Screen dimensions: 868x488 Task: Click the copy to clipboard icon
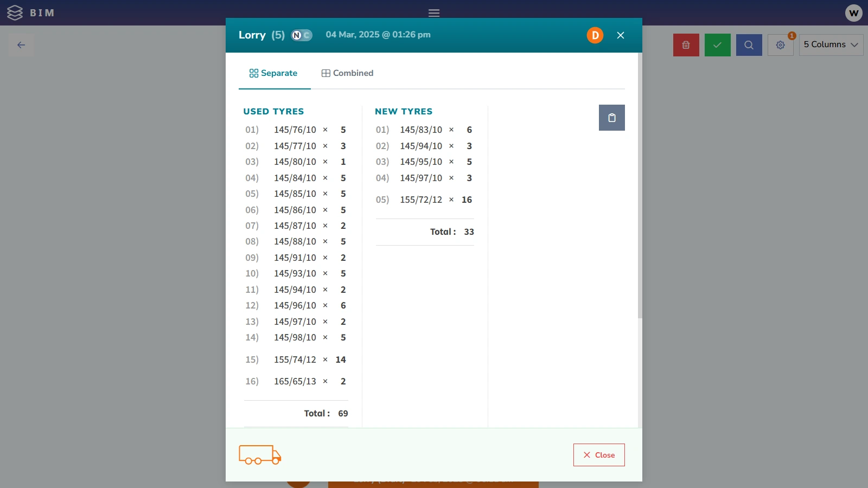point(611,118)
